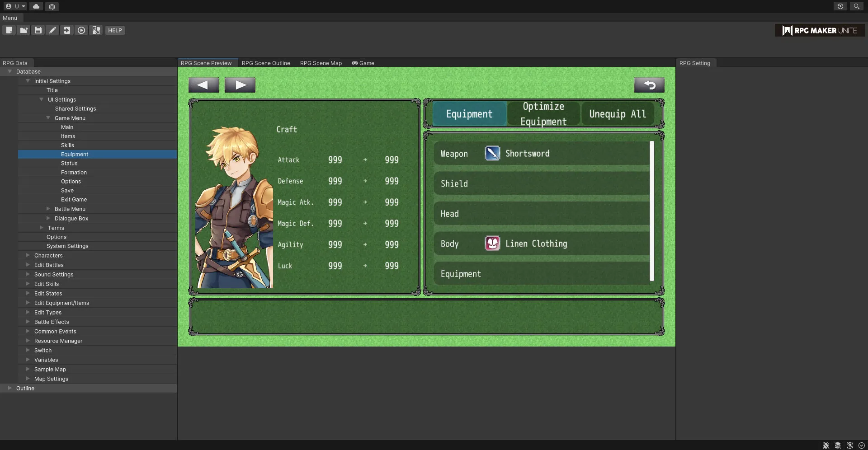The height and width of the screenshot is (450, 868).
Task: Toggle the crossed-out bug debug icon
Action: pos(826,445)
